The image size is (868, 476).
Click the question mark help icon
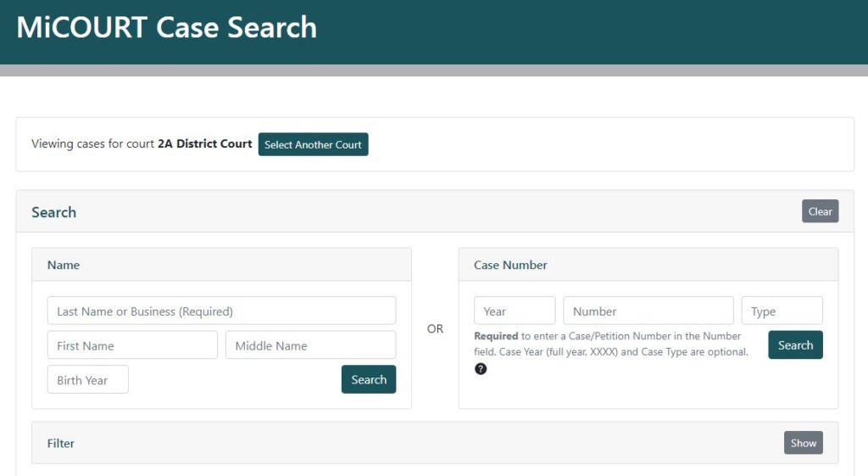[481, 368]
